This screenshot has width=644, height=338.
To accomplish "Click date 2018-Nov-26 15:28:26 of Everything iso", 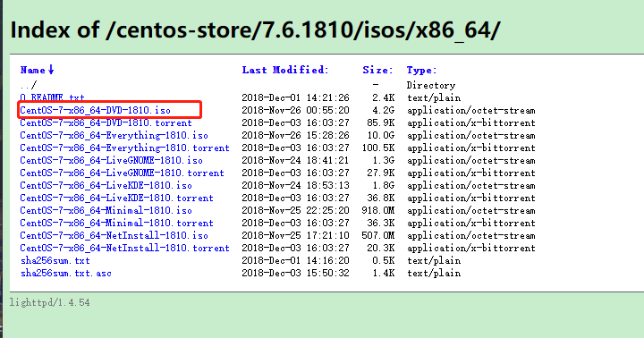I will [295, 136].
